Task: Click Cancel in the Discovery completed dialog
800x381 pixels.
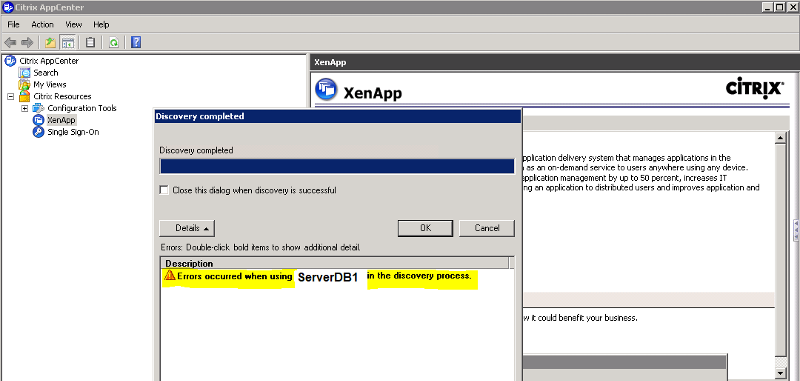Action: pos(487,228)
